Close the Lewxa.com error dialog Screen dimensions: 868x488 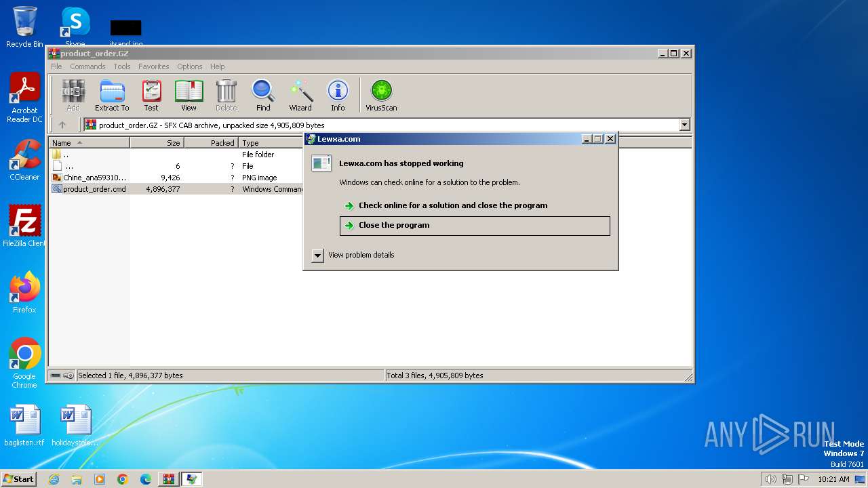tap(610, 139)
